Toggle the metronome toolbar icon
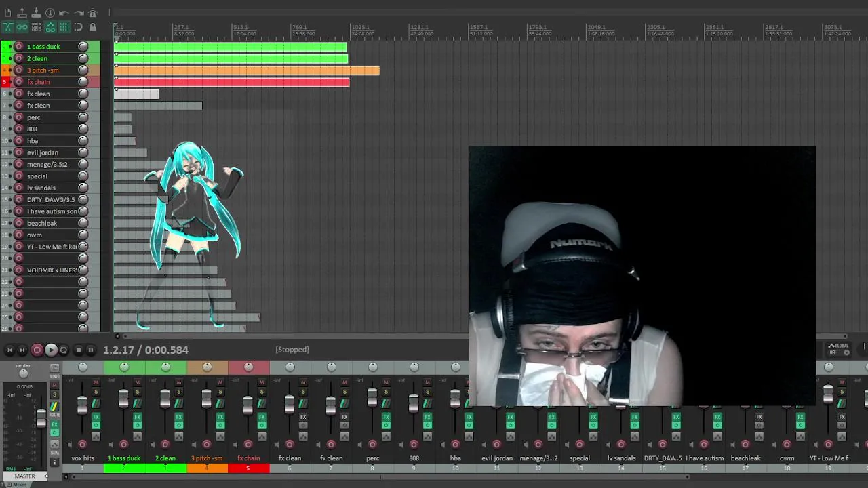 coord(93,13)
